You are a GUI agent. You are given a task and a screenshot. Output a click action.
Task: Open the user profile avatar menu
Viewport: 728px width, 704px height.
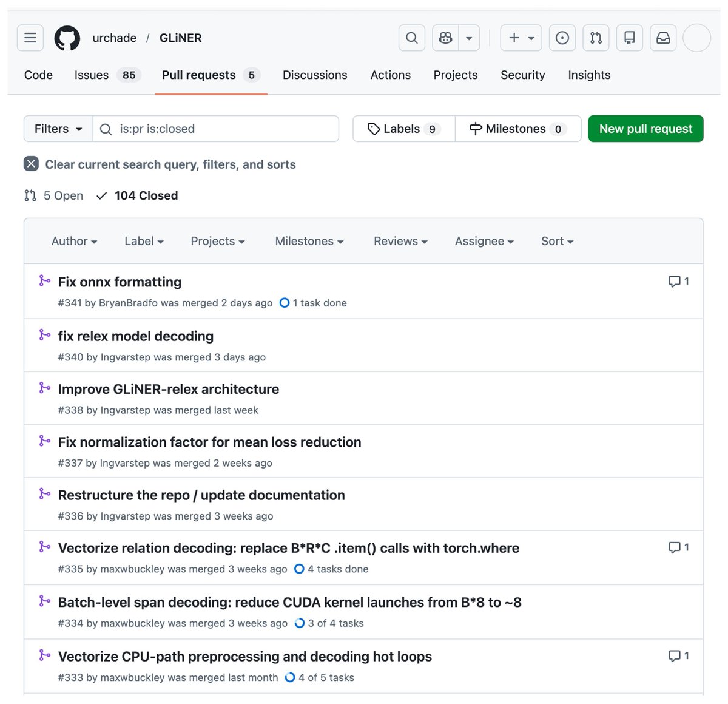pos(696,38)
